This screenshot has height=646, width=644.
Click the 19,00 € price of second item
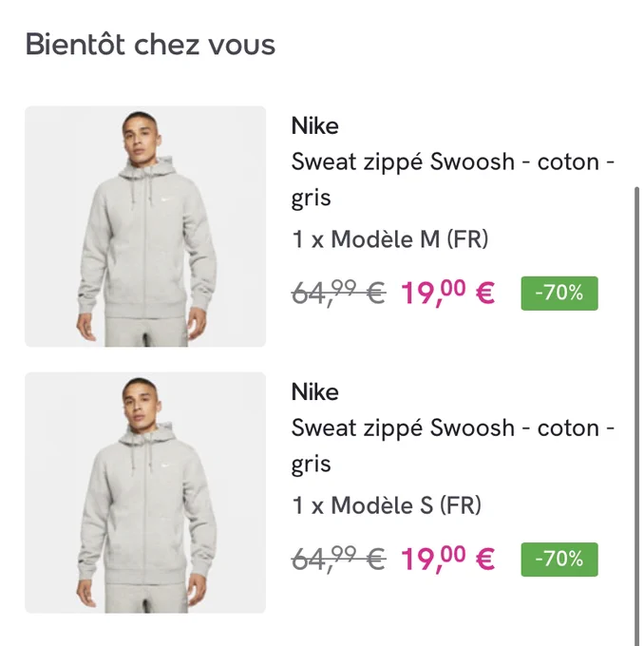pyautogui.click(x=448, y=559)
